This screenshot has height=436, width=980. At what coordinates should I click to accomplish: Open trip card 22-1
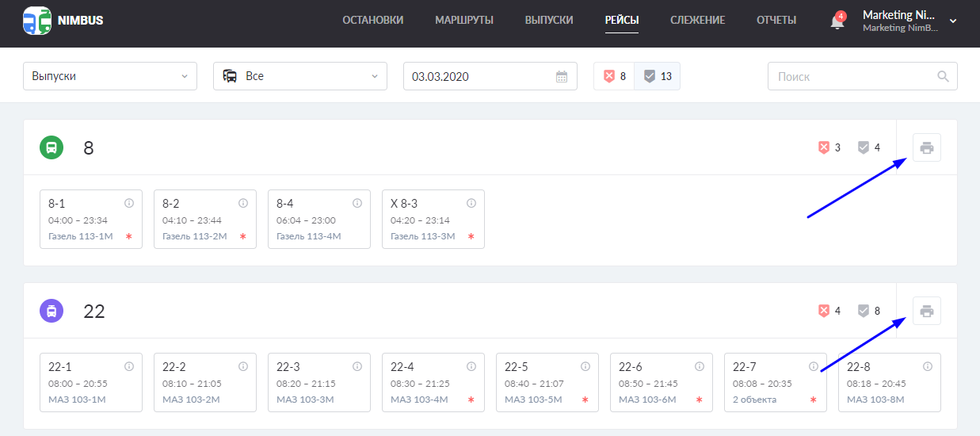[x=91, y=383]
